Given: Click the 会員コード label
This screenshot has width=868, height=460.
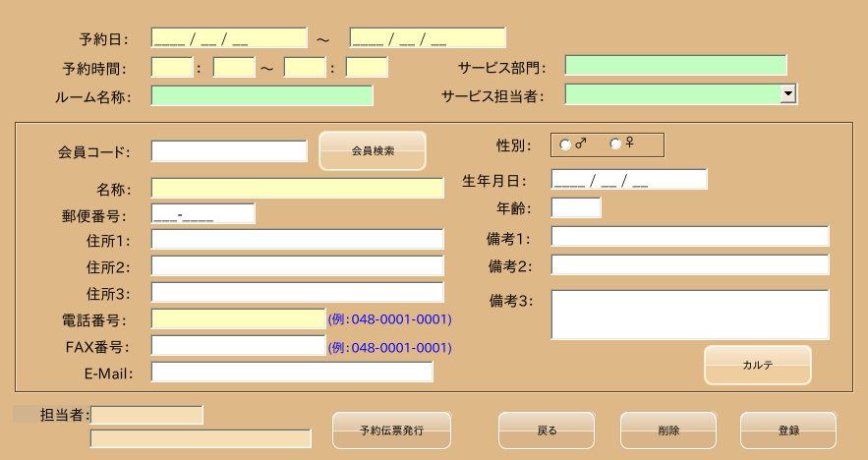Looking at the screenshot, I should [94, 152].
